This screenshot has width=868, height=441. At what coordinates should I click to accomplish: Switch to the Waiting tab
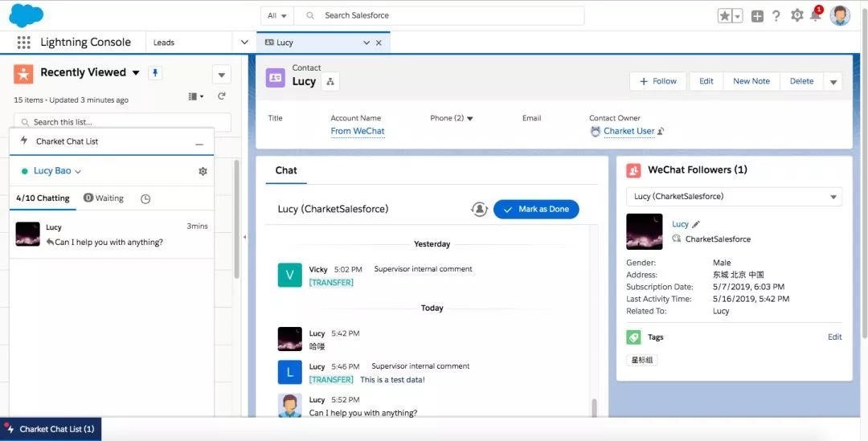[104, 198]
